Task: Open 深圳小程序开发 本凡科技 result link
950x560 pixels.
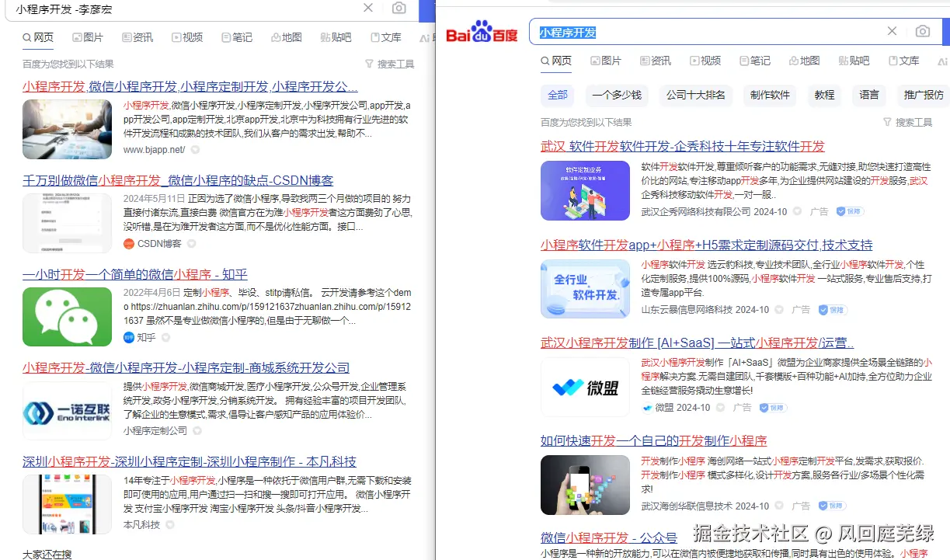Action: click(190, 461)
